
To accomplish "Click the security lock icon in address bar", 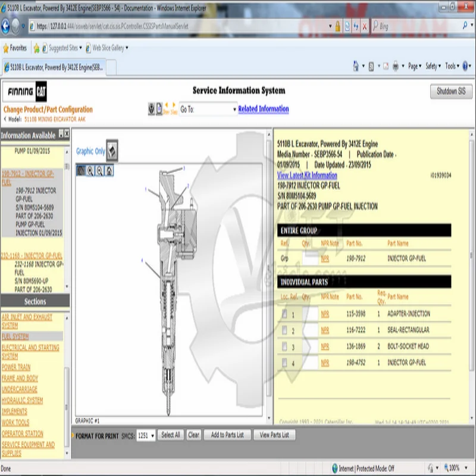I will tap(337, 27).
